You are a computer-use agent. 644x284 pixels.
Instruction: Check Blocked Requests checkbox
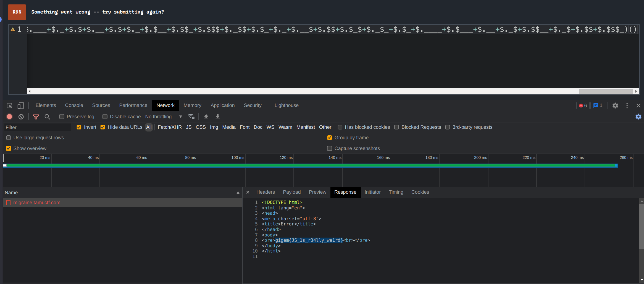[x=396, y=127]
